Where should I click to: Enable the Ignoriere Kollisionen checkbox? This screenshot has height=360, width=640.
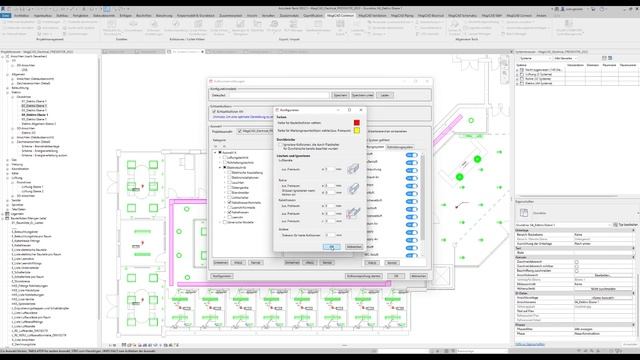pyautogui.click(x=280, y=144)
